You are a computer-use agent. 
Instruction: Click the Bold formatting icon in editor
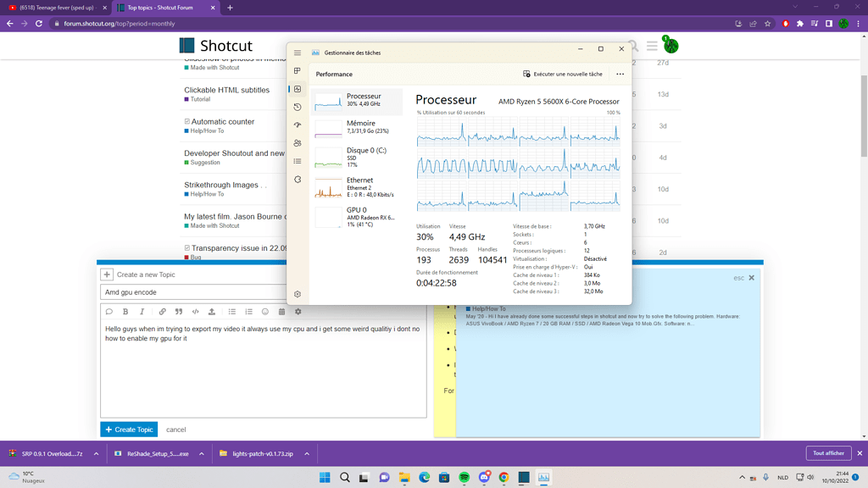[125, 312]
